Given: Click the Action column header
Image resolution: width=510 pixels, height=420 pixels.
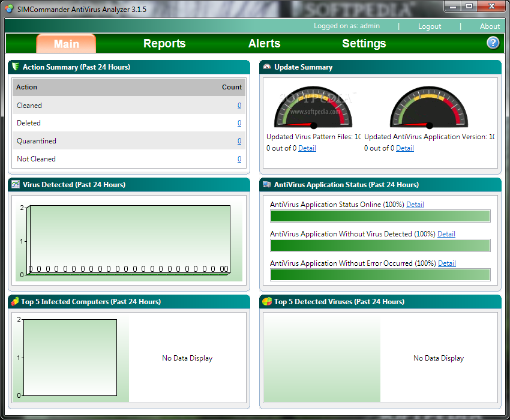Looking at the screenshot, I should pos(26,87).
